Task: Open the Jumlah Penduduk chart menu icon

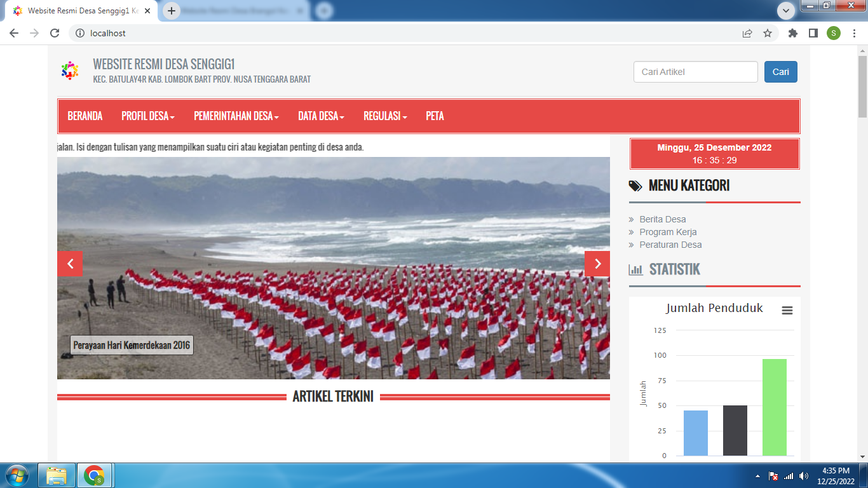Action: click(x=787, y=311)
